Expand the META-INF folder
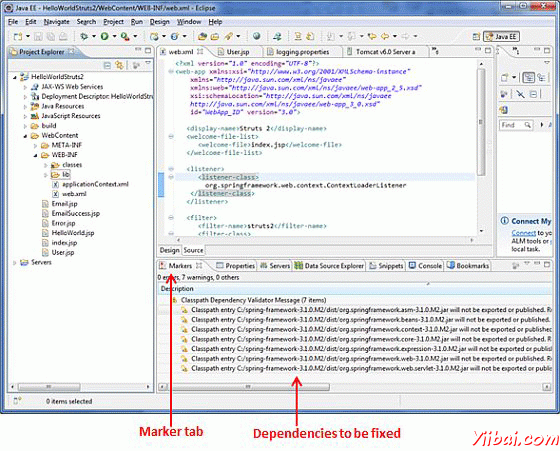560x451 pixels. (35, 145)
